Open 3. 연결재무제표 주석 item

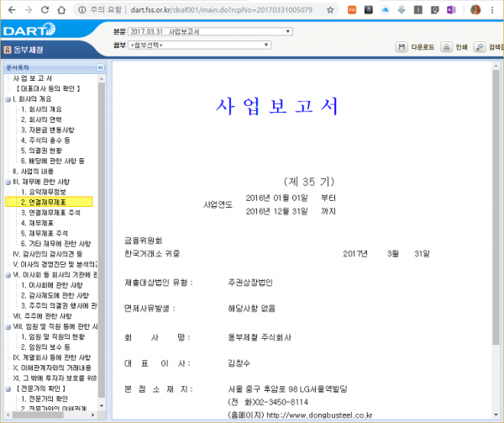click(50, 213)
